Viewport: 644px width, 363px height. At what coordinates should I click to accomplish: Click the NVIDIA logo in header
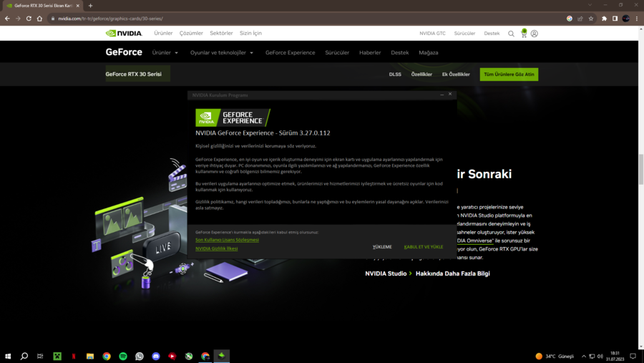[x=124, y=34]
